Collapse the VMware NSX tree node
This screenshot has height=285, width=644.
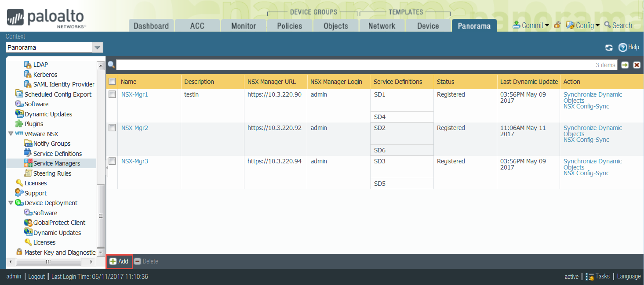pos(11,134)
